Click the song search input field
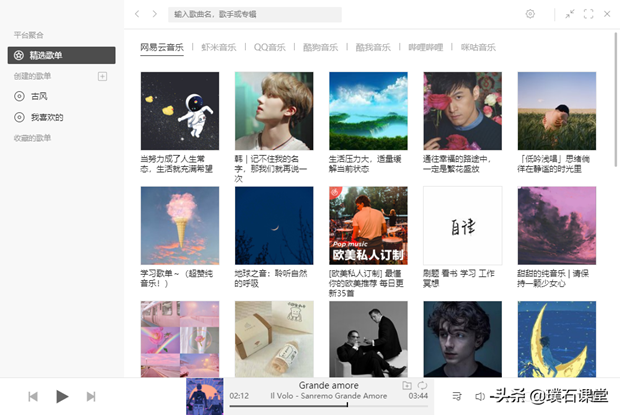 (255, 14)
